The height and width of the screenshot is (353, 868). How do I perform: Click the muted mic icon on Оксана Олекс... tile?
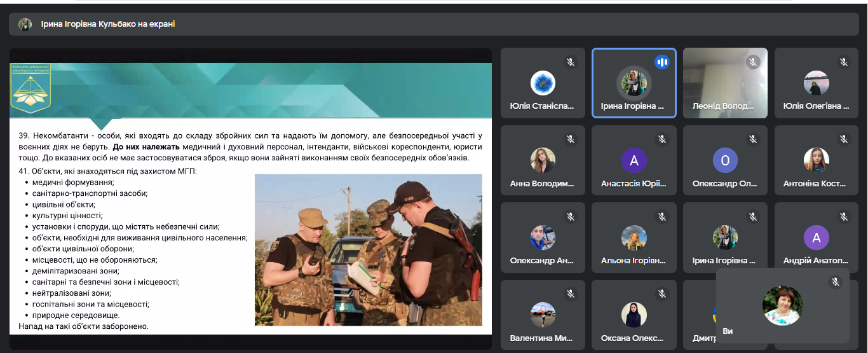click(661, 294)
